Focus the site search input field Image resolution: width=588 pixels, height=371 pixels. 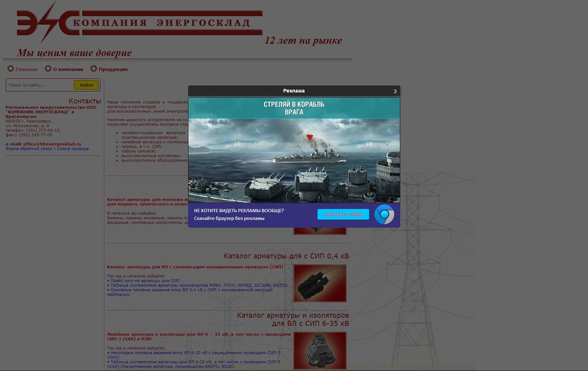40,85
